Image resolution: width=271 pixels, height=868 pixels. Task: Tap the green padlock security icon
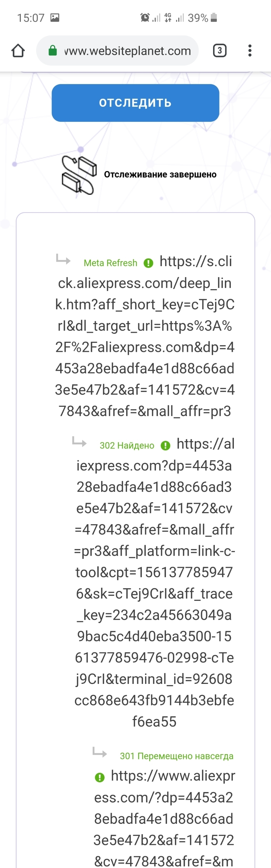(x=53, y=51)
